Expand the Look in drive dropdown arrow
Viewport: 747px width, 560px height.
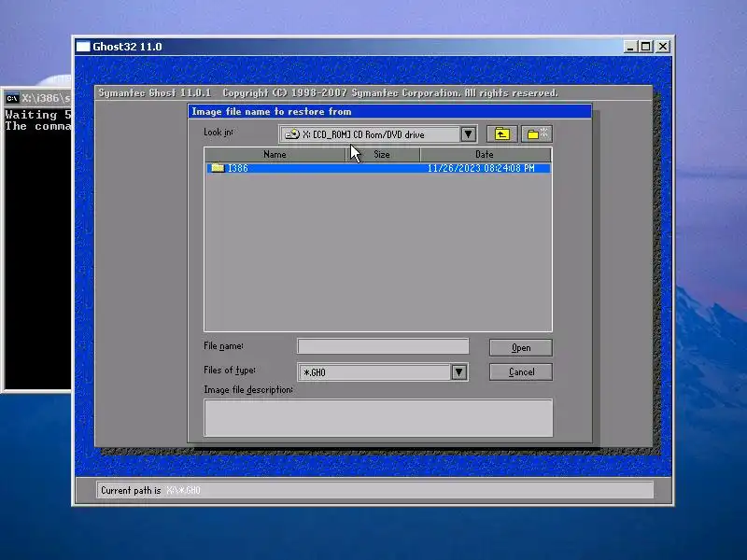coord(469,134)
